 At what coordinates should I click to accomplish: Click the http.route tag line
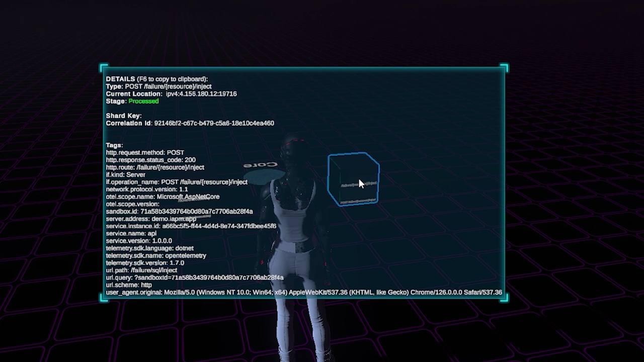click(x=155, y=167)
